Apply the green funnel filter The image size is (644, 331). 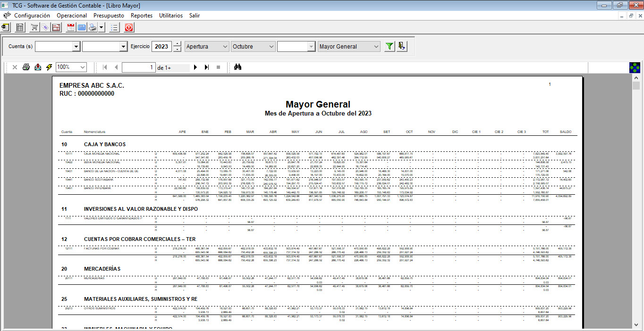click(389, 46)
